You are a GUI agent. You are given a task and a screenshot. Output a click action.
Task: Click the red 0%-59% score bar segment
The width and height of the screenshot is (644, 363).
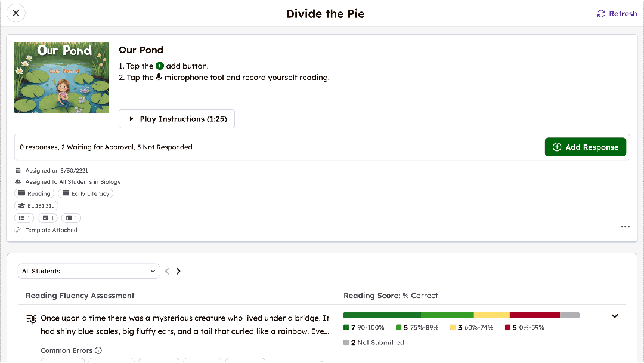534,315
